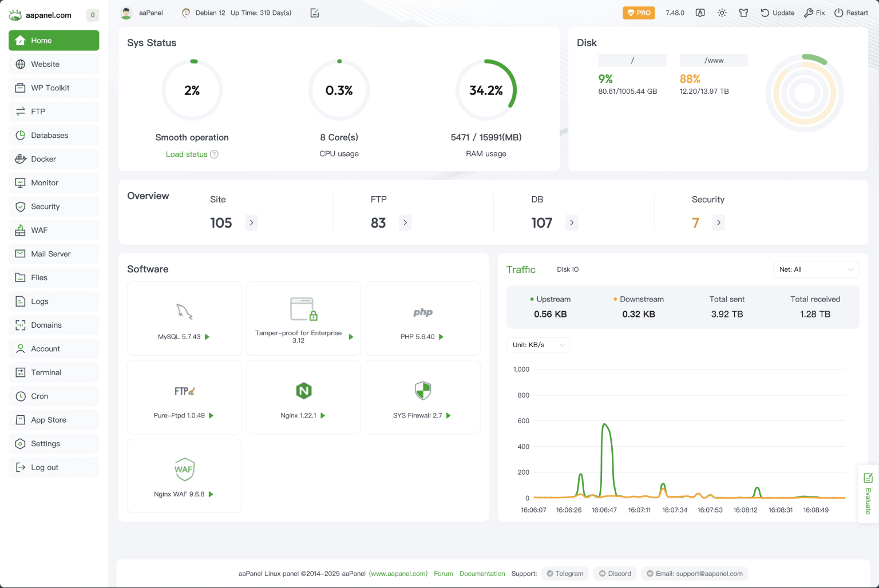879x588 pixels.
Task: Open the Load status link
Action: tap(187, 154)
